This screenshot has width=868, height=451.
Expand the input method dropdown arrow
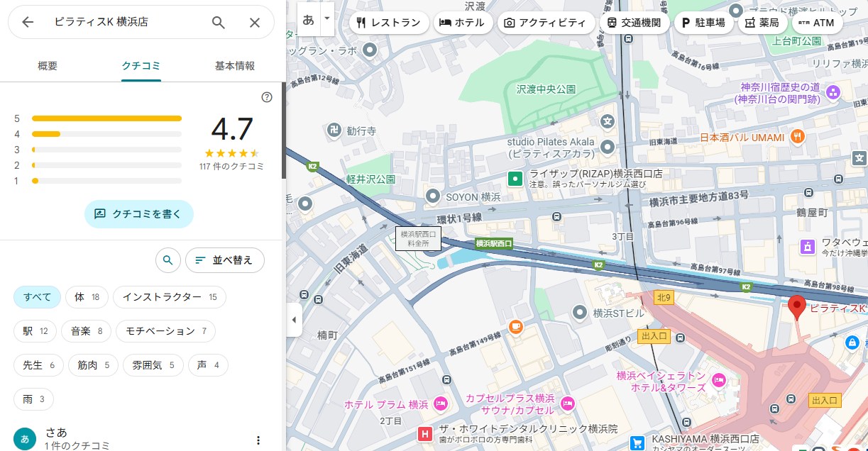pyautogui.click(x=326, y=18)
